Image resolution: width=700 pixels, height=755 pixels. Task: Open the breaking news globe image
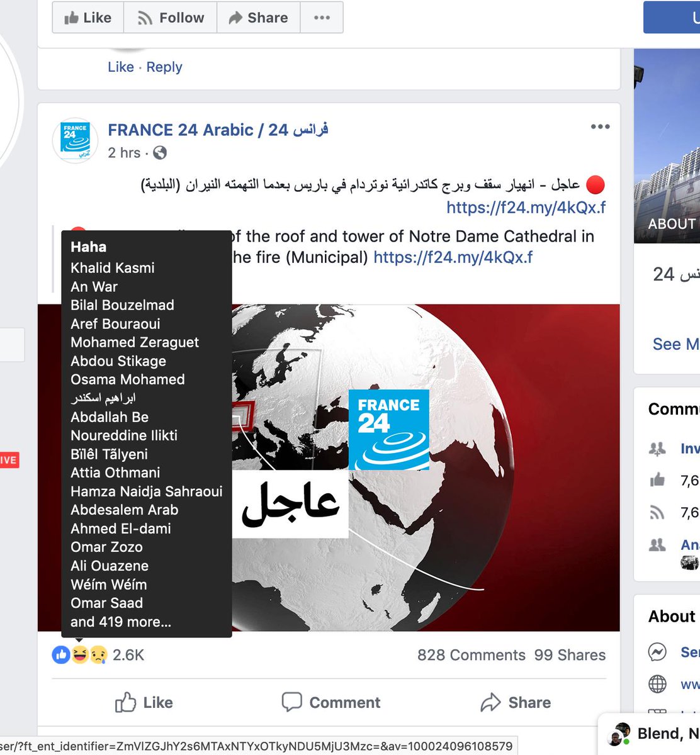point(329,467)
